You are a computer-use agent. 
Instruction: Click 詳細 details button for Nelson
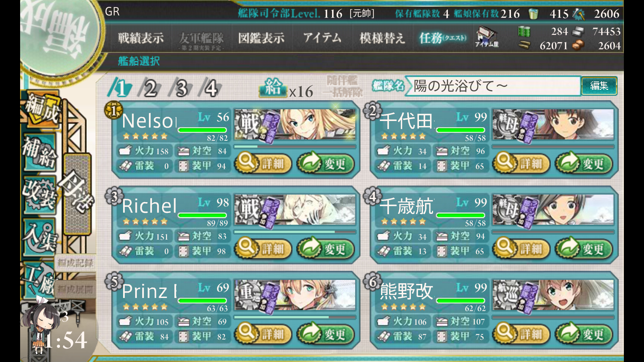[x=263, y=163]
